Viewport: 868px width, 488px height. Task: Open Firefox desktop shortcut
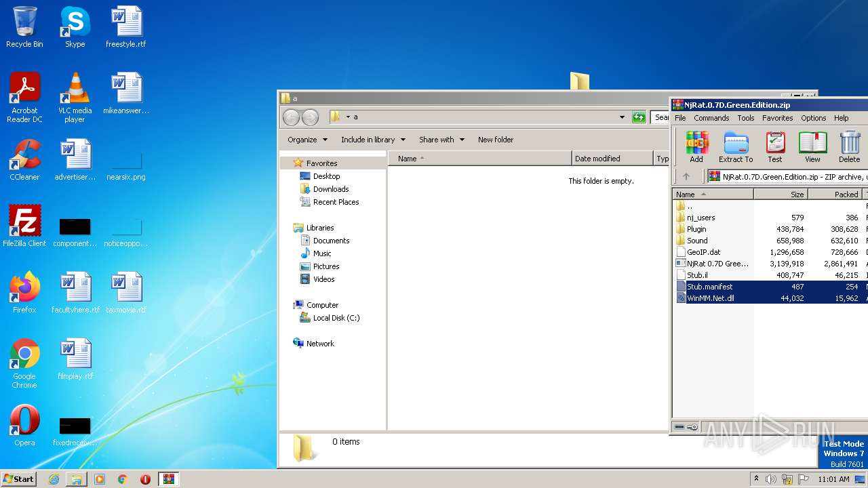tap(24, 293)
